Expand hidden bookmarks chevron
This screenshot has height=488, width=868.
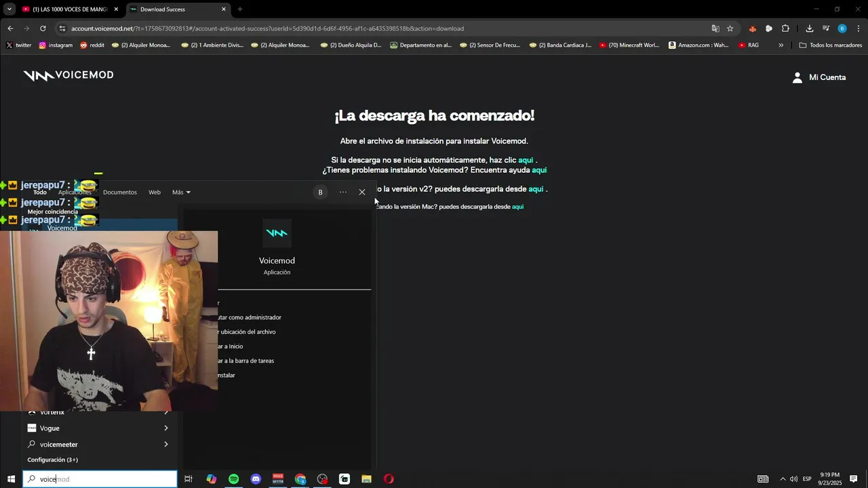coord(781,45)
